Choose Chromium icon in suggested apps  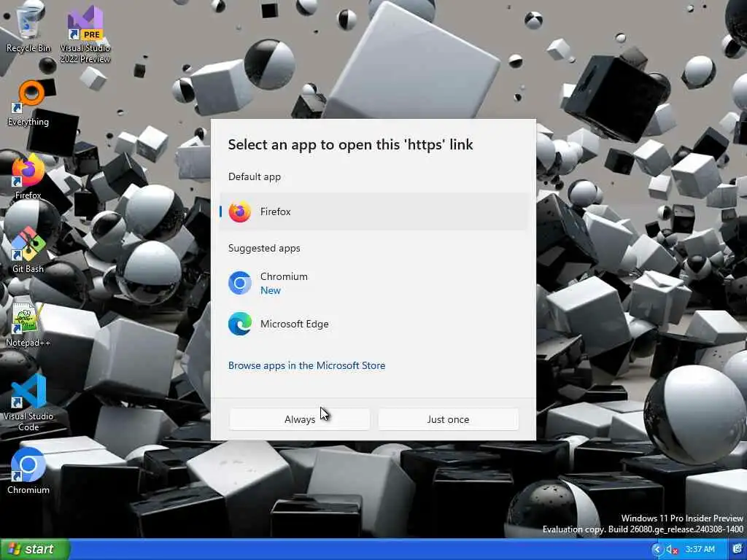(x=239, y=284)
